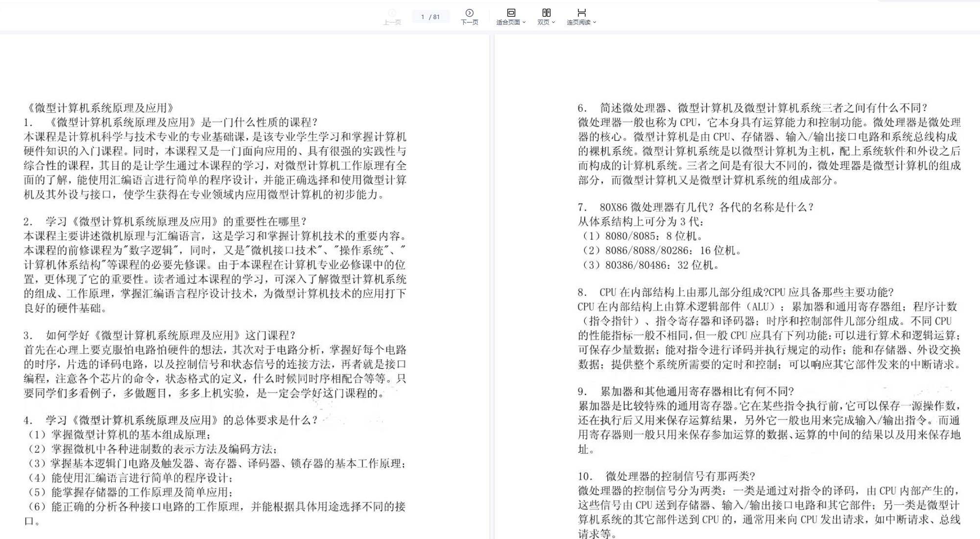Image resolution: width=980 pixels, height=539 pixels.
Task: Expand the 适合页面 dropdown chevron
Action: 524,23
